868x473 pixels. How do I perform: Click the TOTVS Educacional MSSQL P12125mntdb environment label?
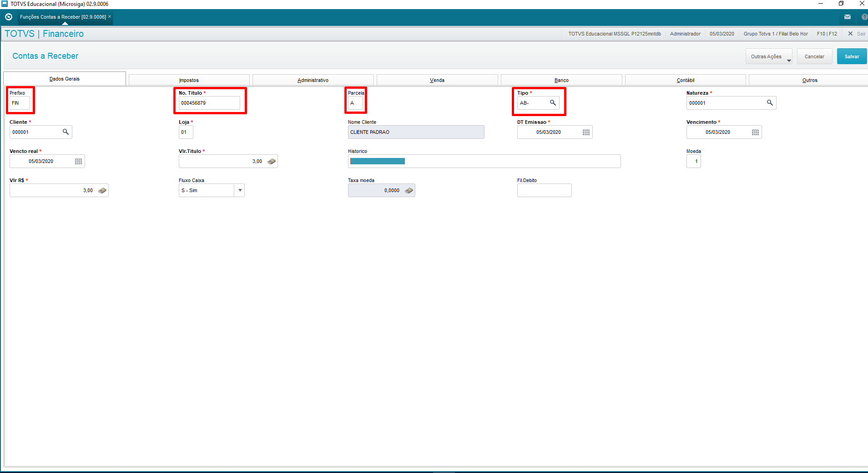point(615,34)
